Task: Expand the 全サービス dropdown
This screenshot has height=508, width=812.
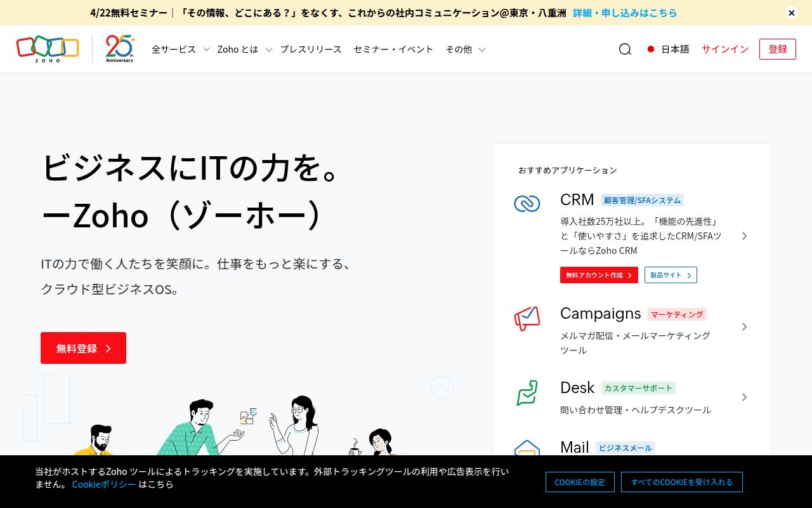Action: point(181,49)
